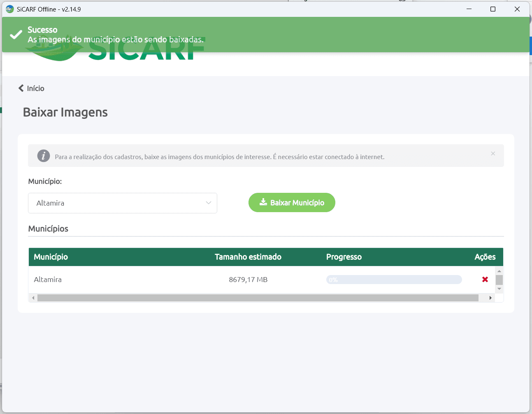532x414 pixels.
Task: Click the Tamanho estimado column header
Action: 248,257
